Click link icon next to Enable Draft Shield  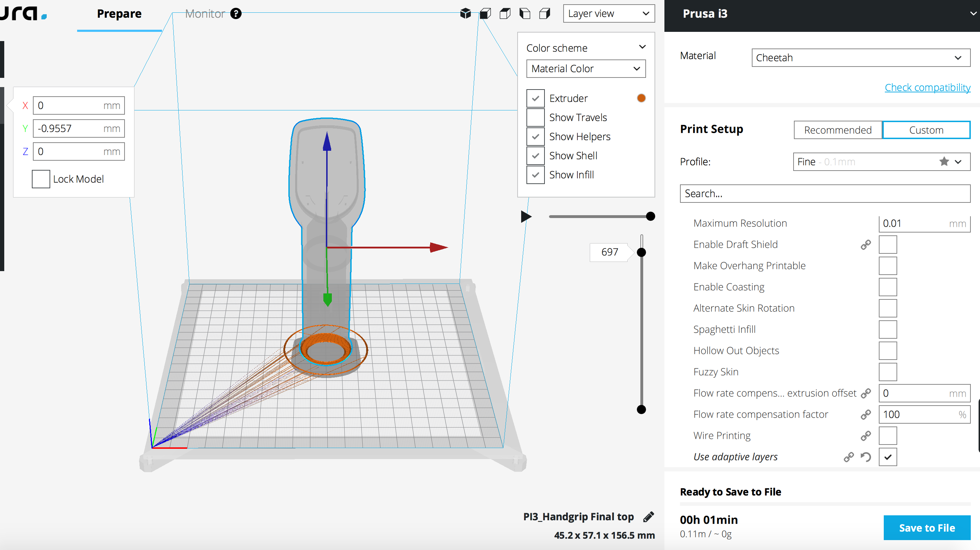(x=866, y=245)
